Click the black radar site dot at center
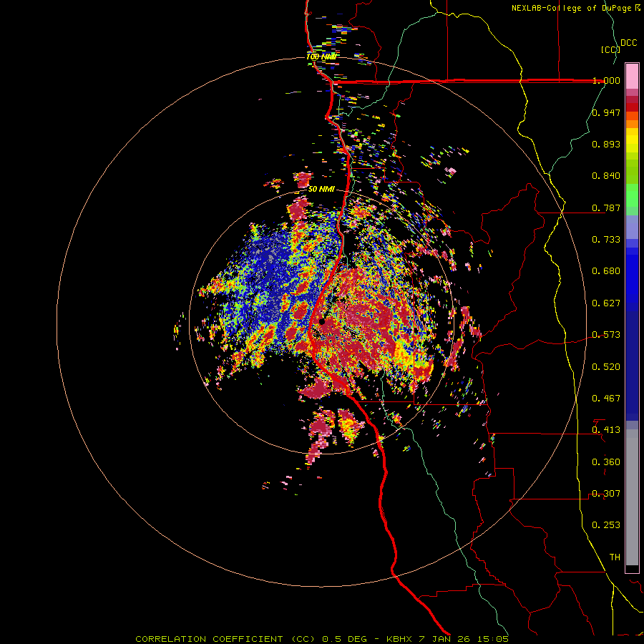 [x=322, y=321]
